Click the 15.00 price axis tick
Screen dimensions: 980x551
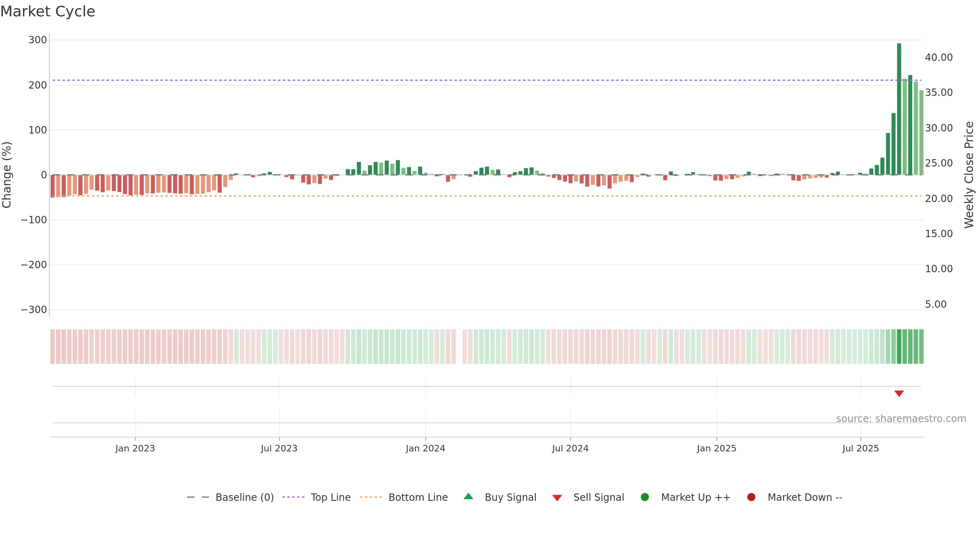939,234
